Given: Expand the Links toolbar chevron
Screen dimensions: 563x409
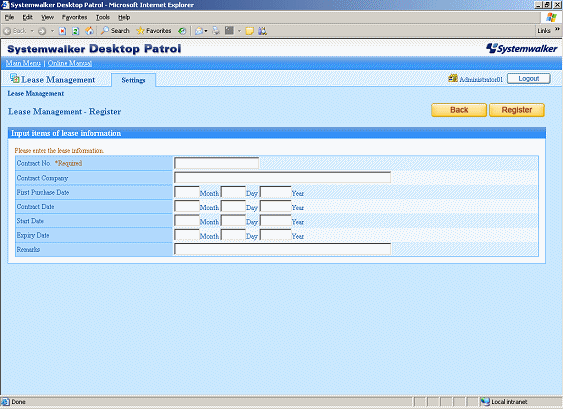Looking at the screenshot, I should (x=557, y=29).
